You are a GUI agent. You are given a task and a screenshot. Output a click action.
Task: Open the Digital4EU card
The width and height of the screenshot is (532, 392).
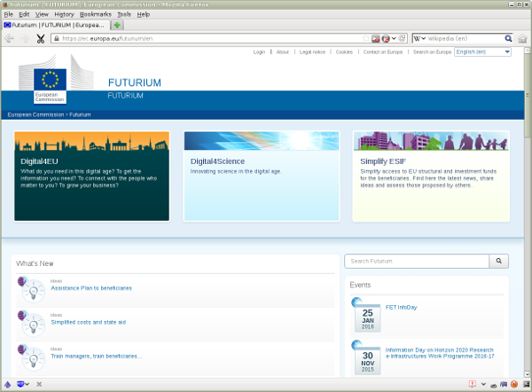click(x=91, y=176)
